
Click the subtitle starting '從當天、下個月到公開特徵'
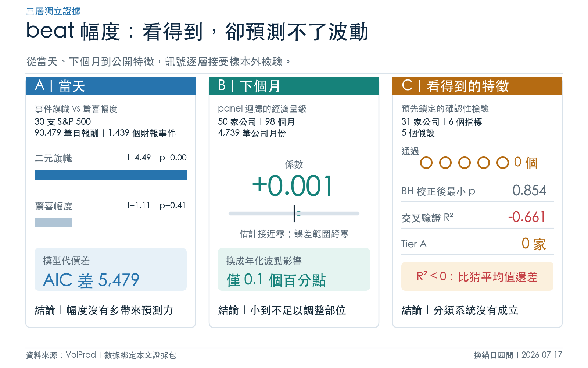(x=158, y=61)
